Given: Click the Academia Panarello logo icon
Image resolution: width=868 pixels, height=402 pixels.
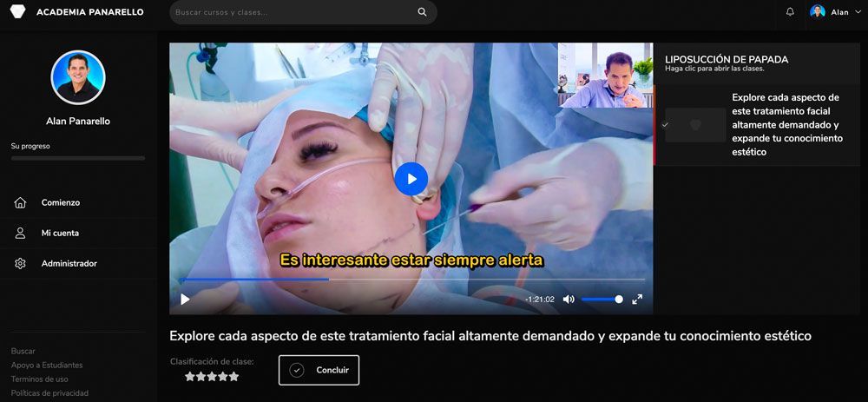Looking at the screenshot, I should click(17, 12).
